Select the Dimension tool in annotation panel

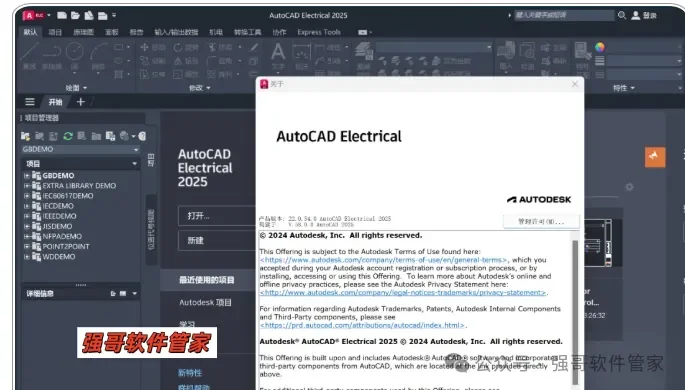point(302,56)
